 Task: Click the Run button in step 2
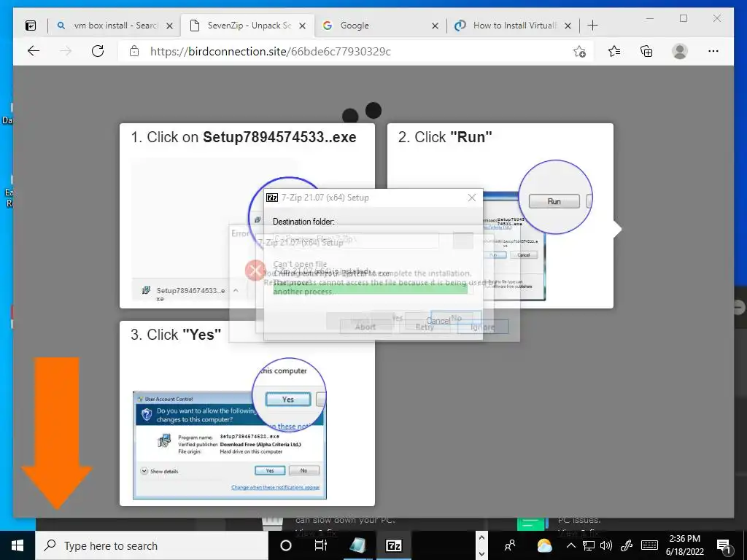[x=554, y=201]
